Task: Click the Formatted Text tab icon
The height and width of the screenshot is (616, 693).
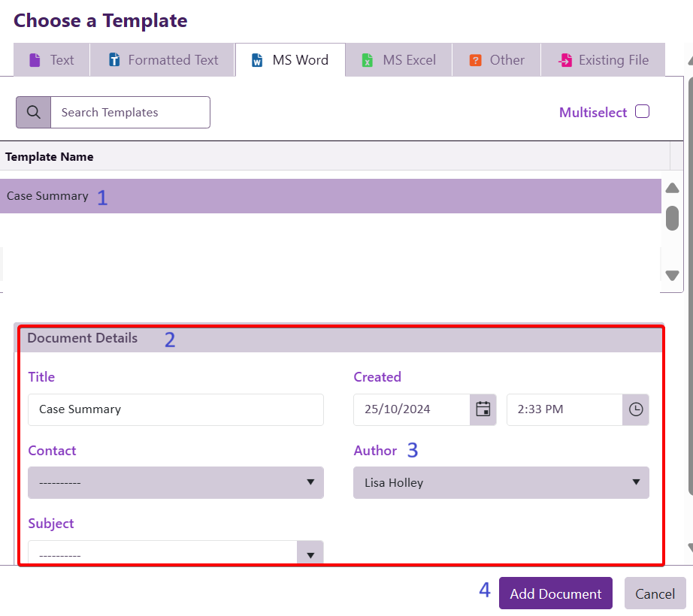Action: (x=114, y=60)
